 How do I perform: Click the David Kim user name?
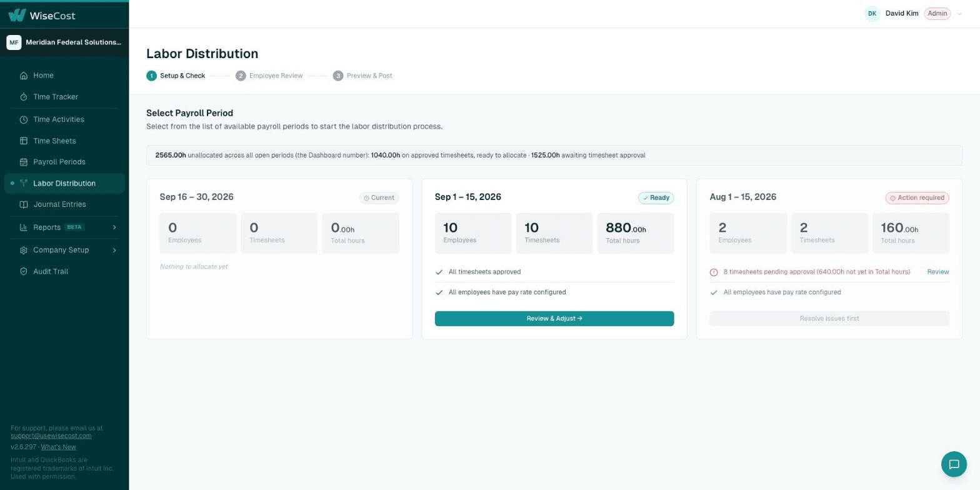coord(902,13)
